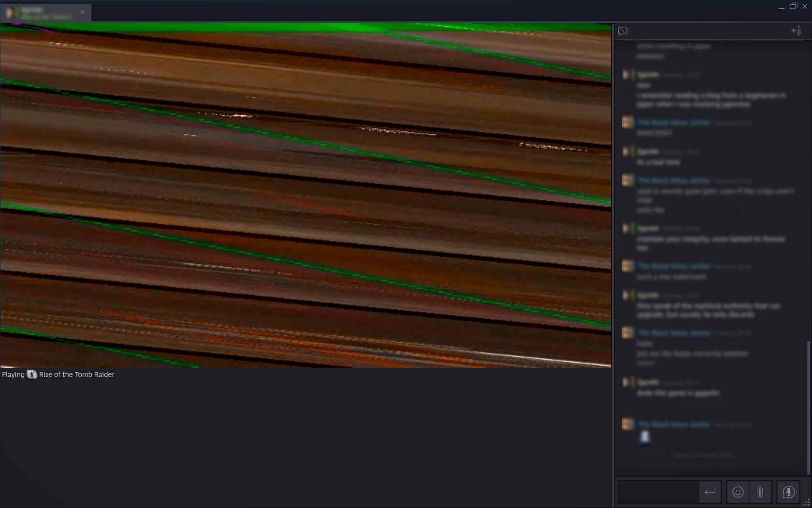Select the friend chat tab at top
Screen dimensions: 812x508
tap(45, 13)
